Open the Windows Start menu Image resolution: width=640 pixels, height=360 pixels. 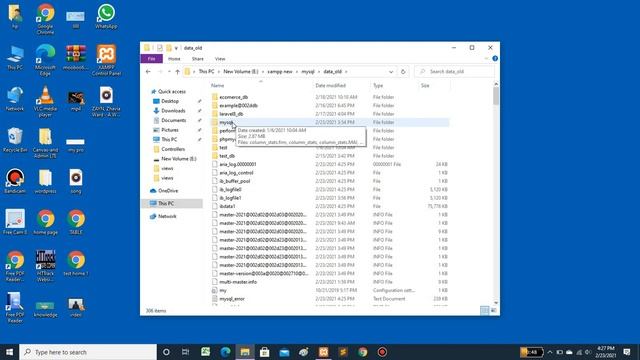click(9, 352)
